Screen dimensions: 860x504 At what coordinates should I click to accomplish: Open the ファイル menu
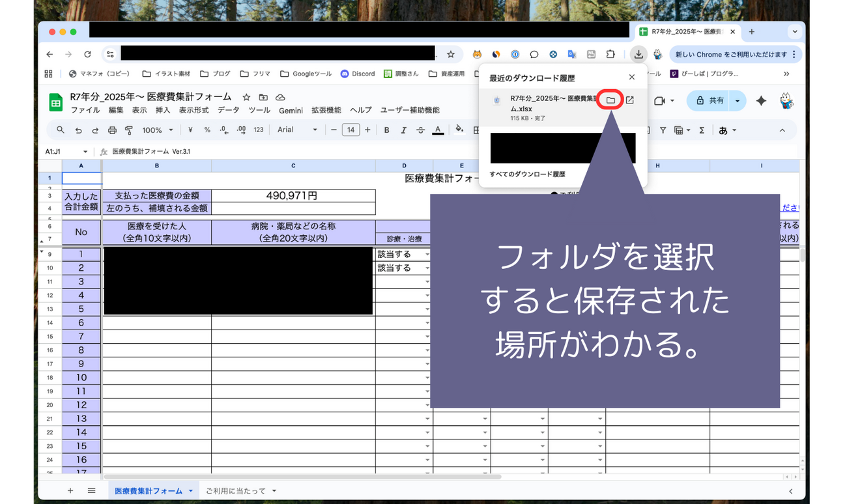click(85, 110)
